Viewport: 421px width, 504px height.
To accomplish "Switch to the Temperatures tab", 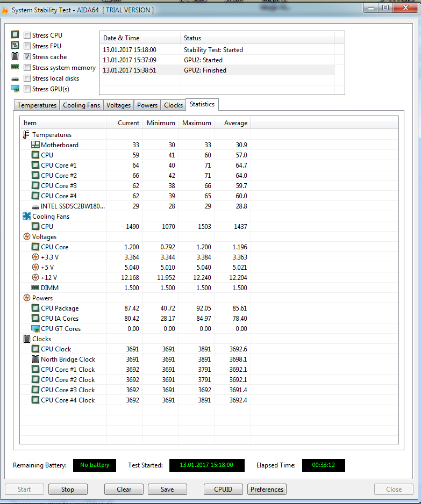I will tap(37, 105).
